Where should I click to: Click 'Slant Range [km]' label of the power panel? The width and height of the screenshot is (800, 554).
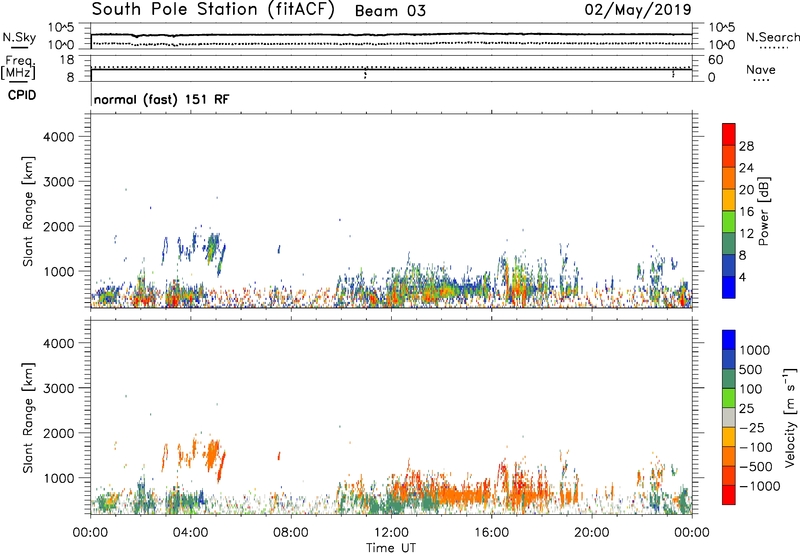[x=28, y=211]
